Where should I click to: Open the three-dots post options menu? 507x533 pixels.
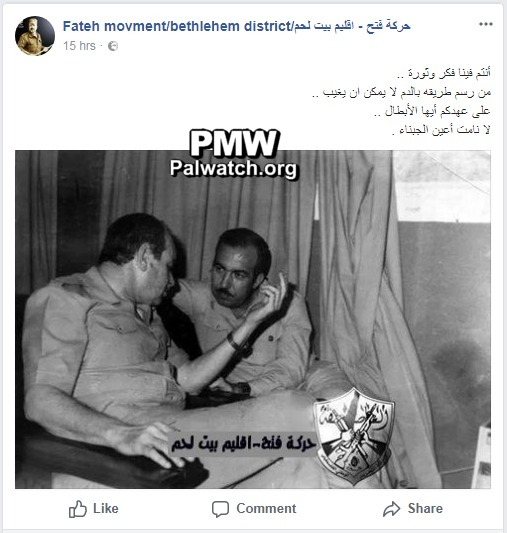tap(486, 24)
